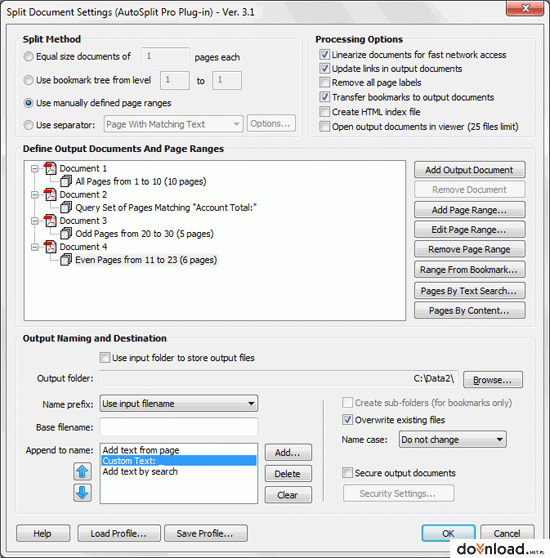This screenshot has height=558, width=550.
Task: Click the pages icon beside Even Pages range
Action: point(66,260)
